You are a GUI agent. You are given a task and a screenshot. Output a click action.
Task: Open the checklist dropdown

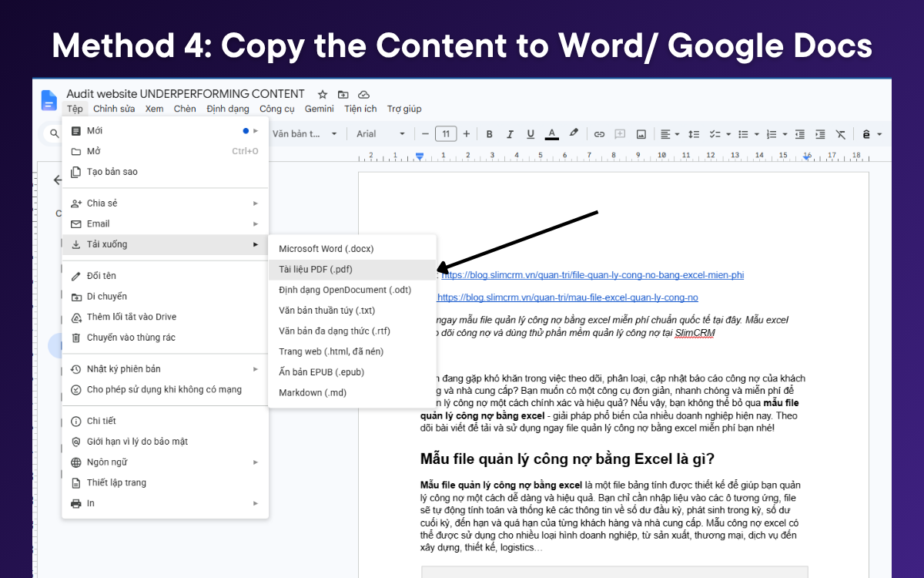(718, 134)
